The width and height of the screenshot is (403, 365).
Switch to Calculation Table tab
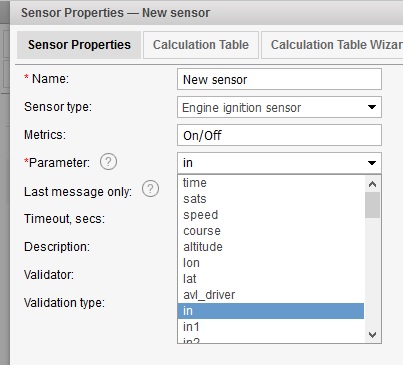coord(201,45)
